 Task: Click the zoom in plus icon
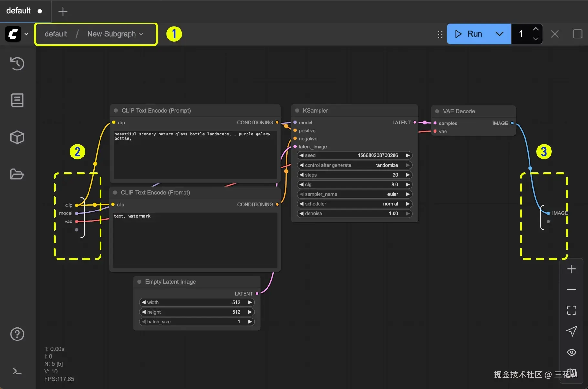tap(572, 269)
